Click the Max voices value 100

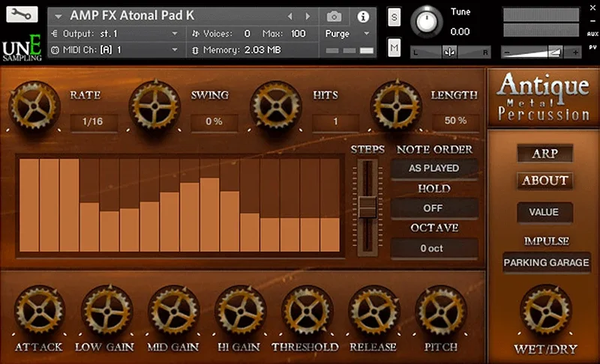(298, 34)
